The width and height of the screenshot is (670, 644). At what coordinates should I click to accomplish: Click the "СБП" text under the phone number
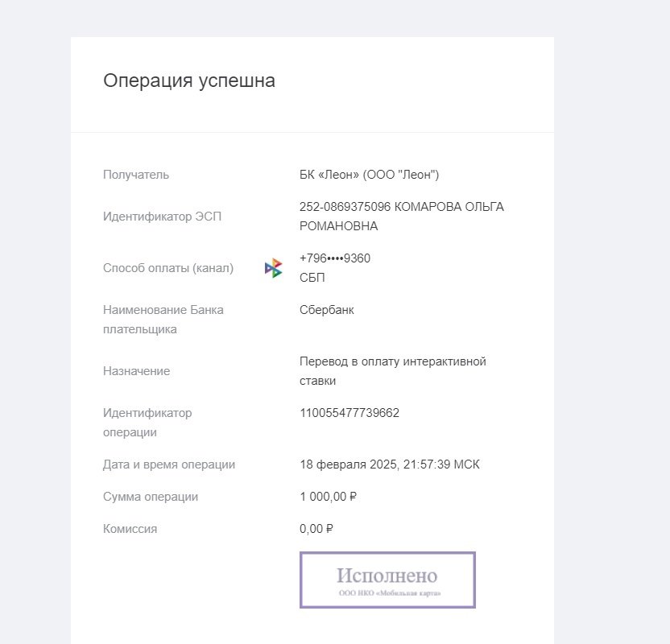312,278
